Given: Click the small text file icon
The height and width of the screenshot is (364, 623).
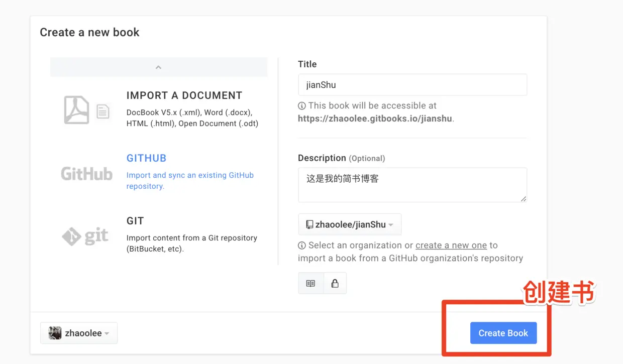Looking at the screenshot, I should pyautogui.click(x=102, y=111).
